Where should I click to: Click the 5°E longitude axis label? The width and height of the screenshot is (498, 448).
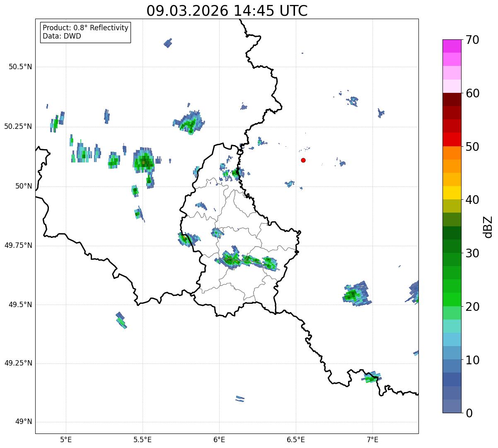coord(66,439)
